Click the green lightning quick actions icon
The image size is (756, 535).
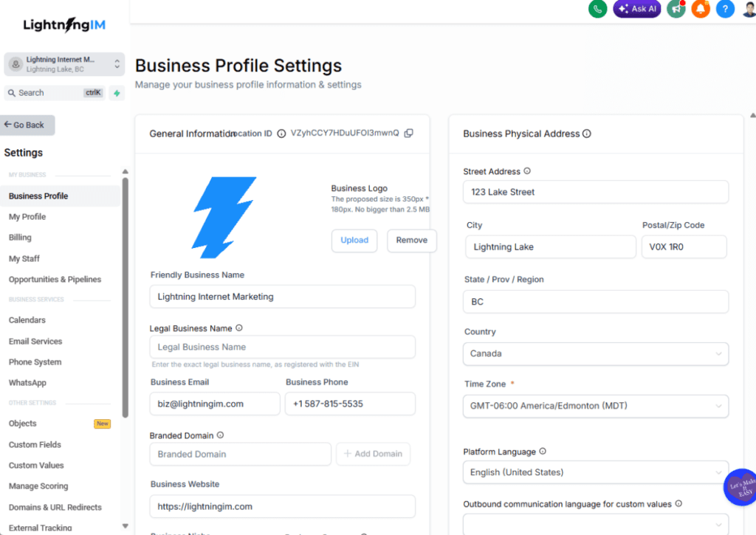click(117, 93)
